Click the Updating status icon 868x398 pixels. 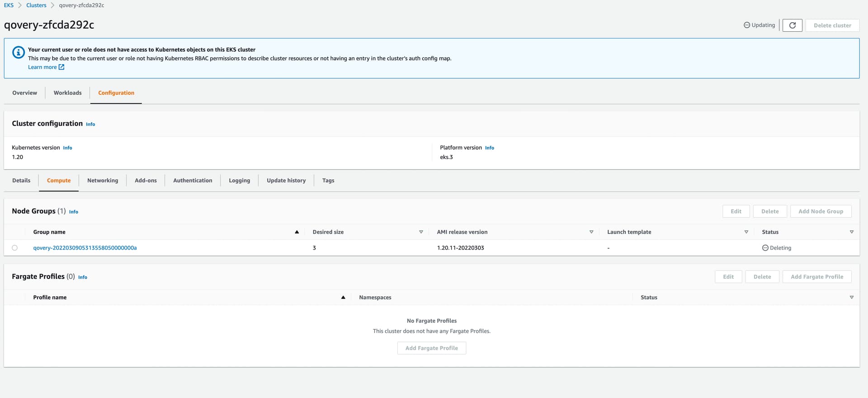pyautogui.click(x=747, y=25)
